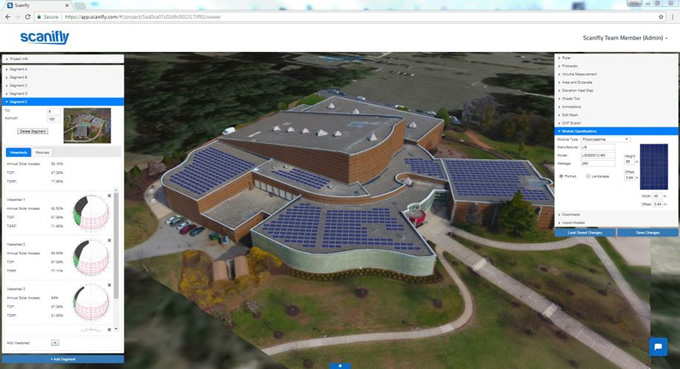Screen dimensions: 680x369
Task: Open Scanifly Team Member account menu
Action: click(625, 38)
